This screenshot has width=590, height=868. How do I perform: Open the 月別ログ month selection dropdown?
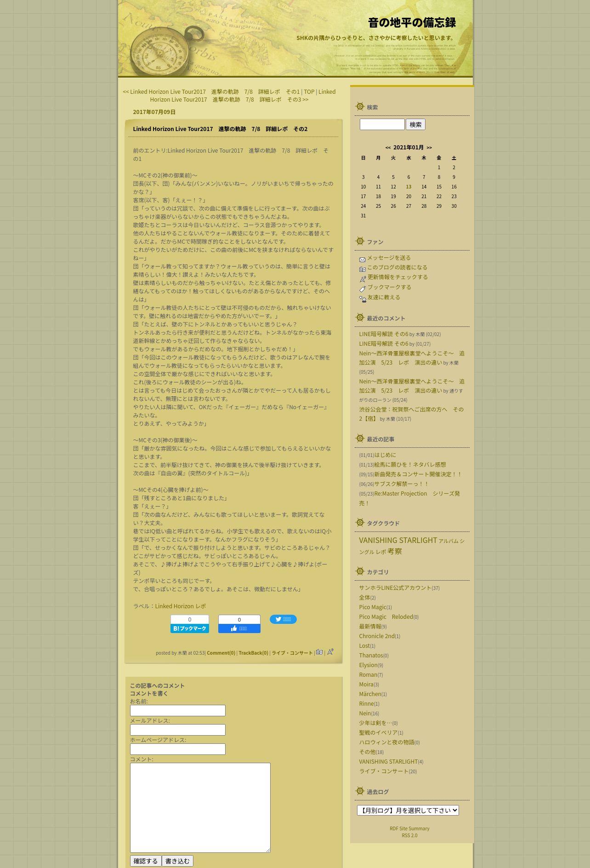(408, 810)
